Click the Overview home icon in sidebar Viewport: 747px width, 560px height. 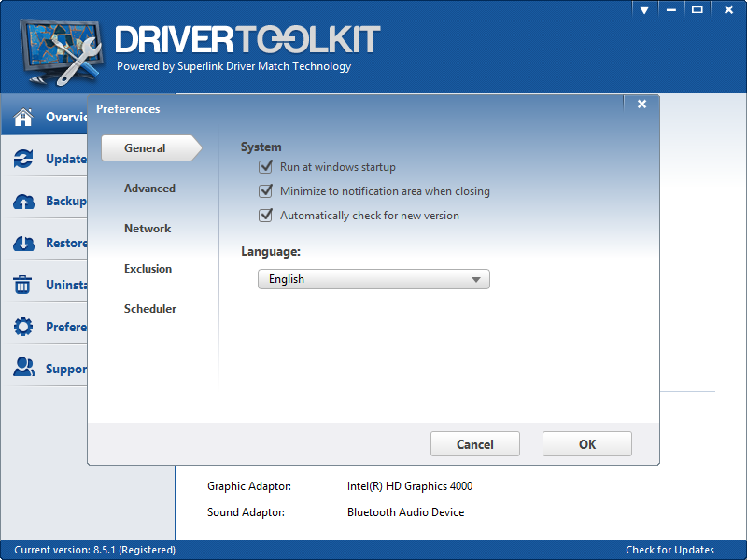pos(23,117)
